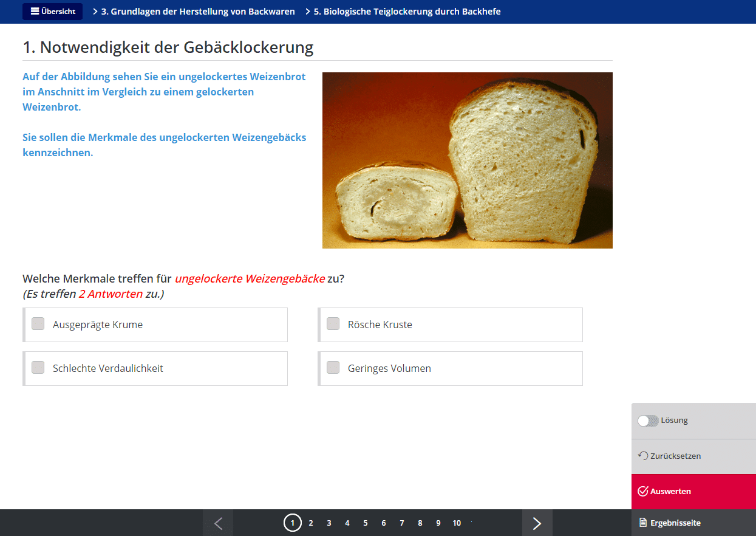Go to next page arrow
This screenshot has height=536, width=756.
tap(537, 523)
